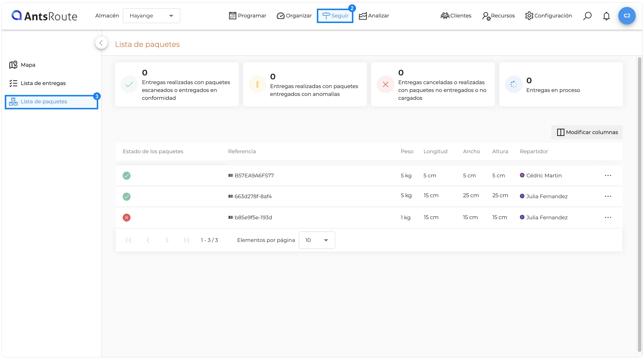
Task: Open Mapa in the sidebar
Action: tap(22, 65)
